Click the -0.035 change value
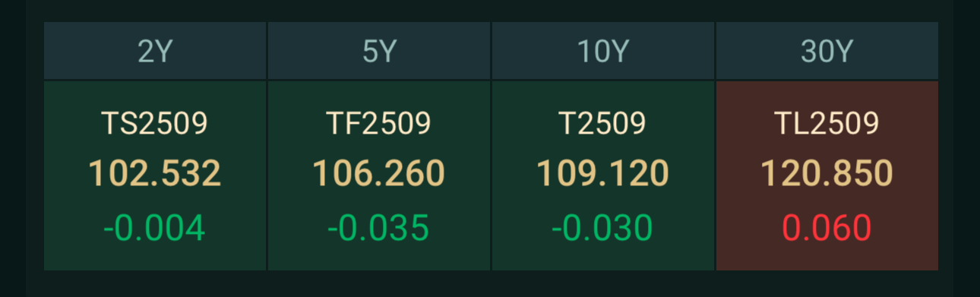 tap(379, 228)
